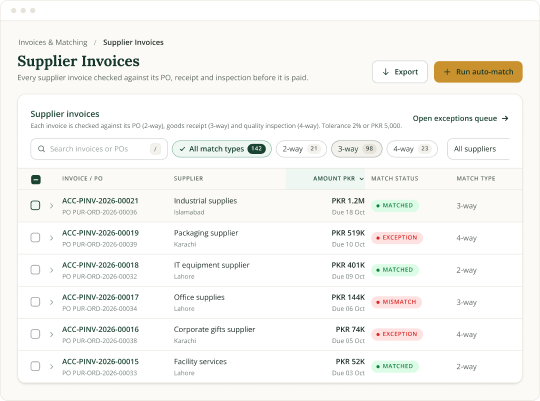Expand row ACC-PINV-2026-00015 chevron
Image resolution: width=540 pixels, height=401 pixels.
point(51,366)
